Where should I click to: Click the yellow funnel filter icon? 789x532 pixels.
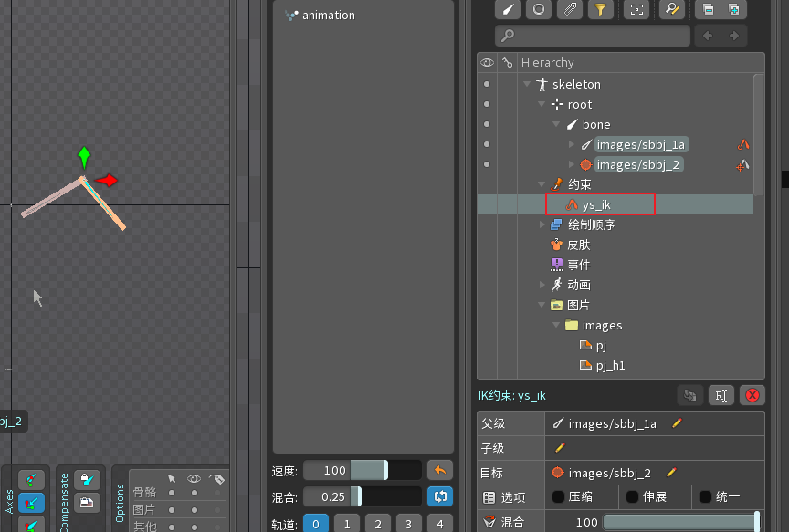click(600, 9)
